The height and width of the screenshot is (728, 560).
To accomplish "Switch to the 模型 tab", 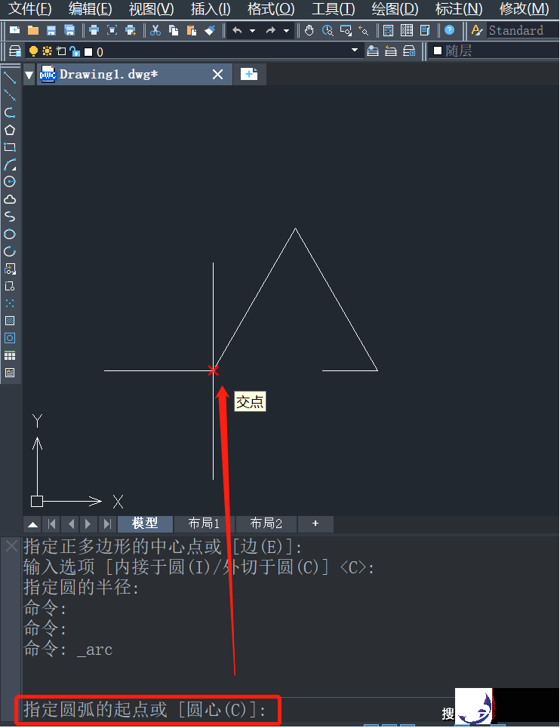I will coord(145,524).
